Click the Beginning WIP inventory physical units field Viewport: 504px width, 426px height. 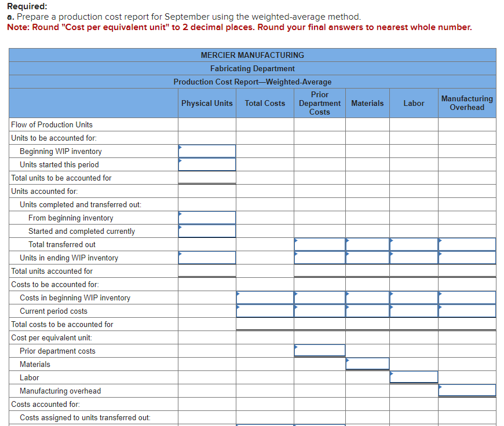[x=207, y=151]
